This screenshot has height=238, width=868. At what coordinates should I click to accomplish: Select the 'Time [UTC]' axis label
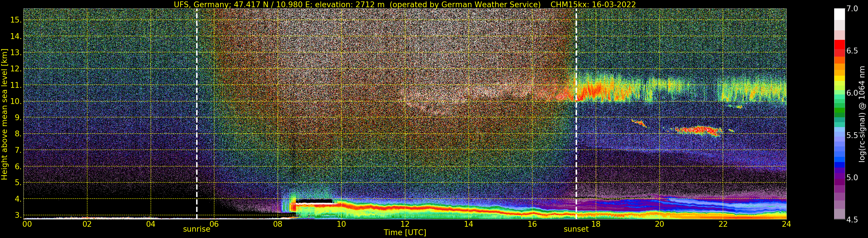point(405,233)
